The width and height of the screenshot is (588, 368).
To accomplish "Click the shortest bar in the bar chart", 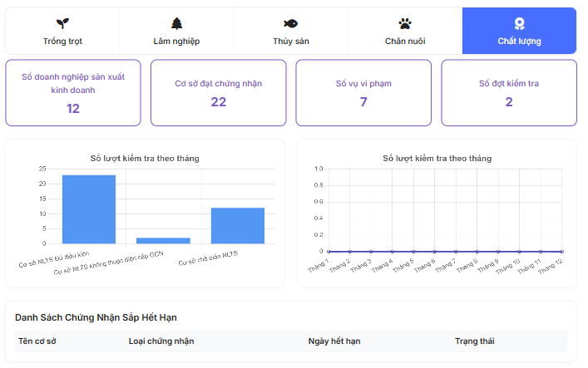I will click(163, 241).
